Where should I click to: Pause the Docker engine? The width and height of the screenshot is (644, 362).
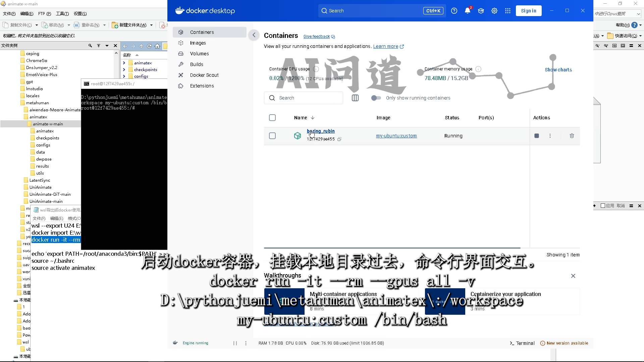coord(235,343)
